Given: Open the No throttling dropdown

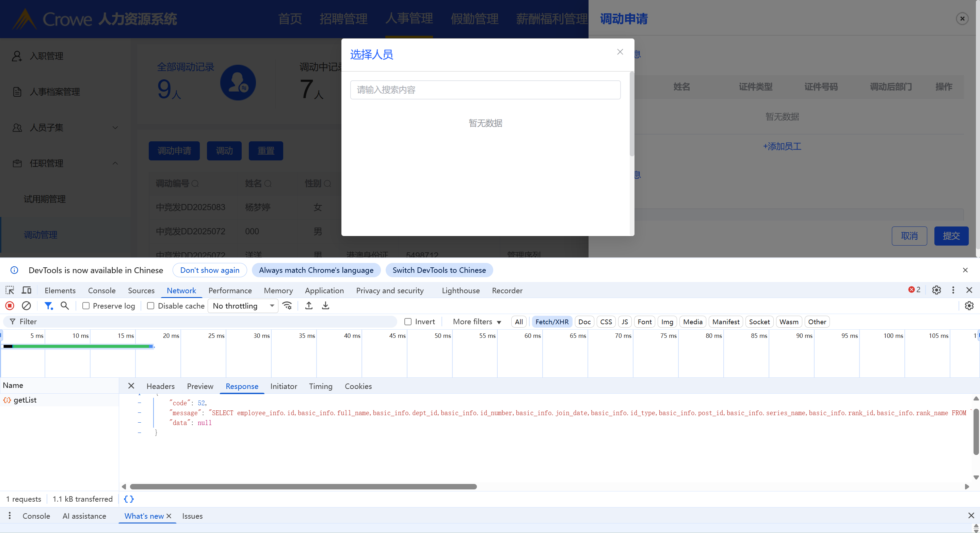Looking at the screenshot, I should 243,306.
